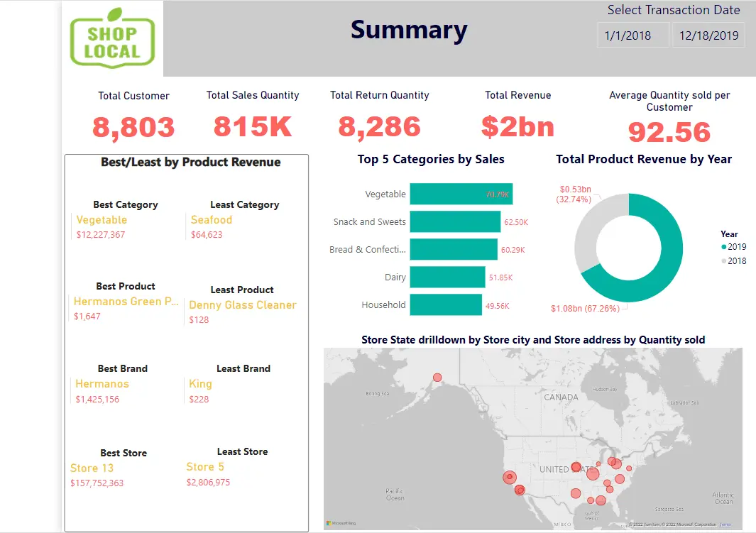Click the $64,623 revenue figure

click(207, 235)
